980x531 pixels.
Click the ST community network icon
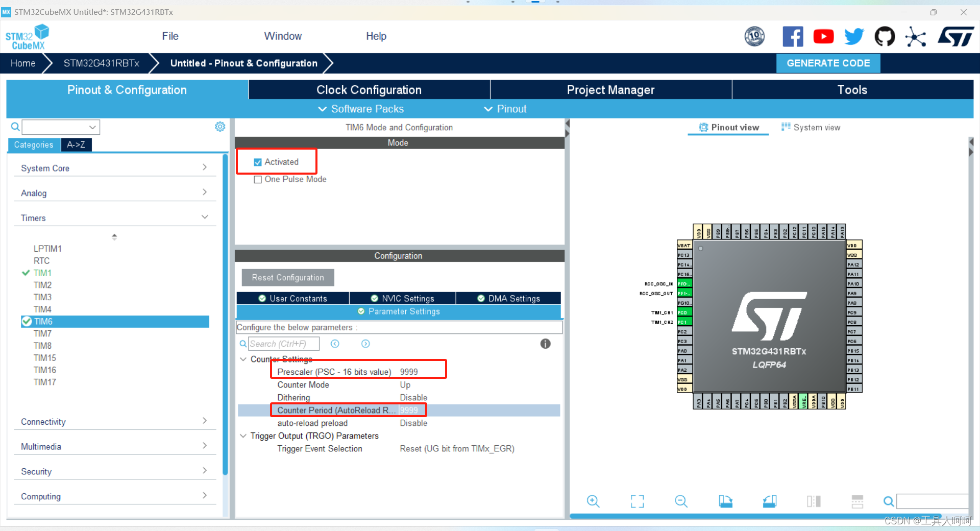click(916, 37)
